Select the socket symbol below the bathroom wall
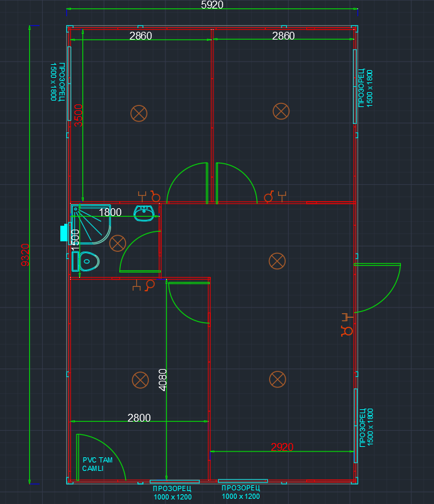Viewport: 434px width, 504px height. coord(137,285)
